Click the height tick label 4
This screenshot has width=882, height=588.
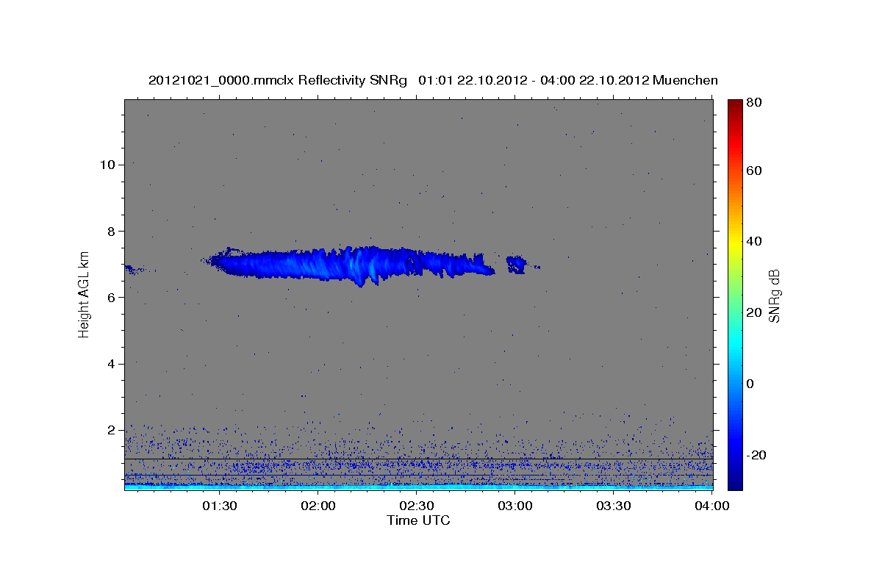[x=110, y=364]
